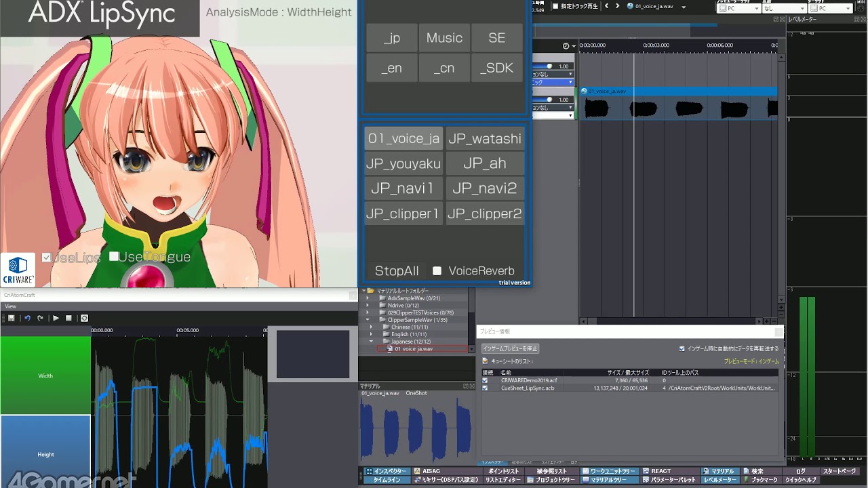868x488 pixels.
Task: Open the ブックマーク tab
Action: (760, 480)
